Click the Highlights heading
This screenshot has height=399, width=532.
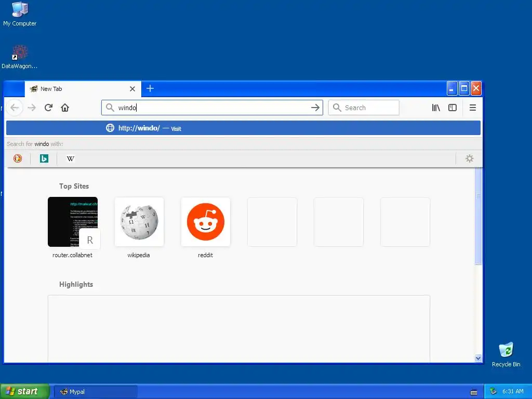click(x=76, y=284)
